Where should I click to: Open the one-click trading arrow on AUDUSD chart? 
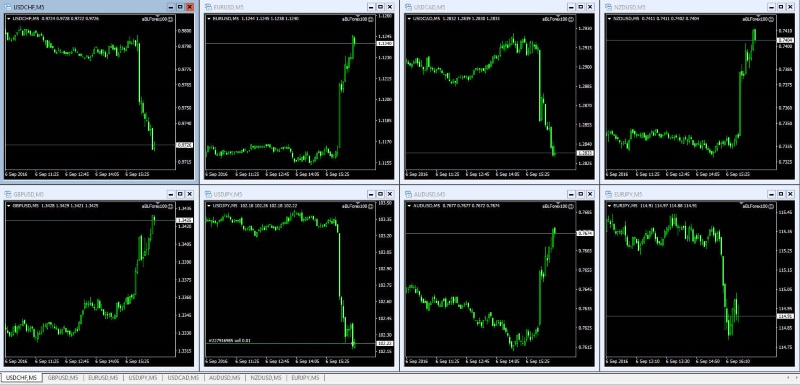coord(409,206)
